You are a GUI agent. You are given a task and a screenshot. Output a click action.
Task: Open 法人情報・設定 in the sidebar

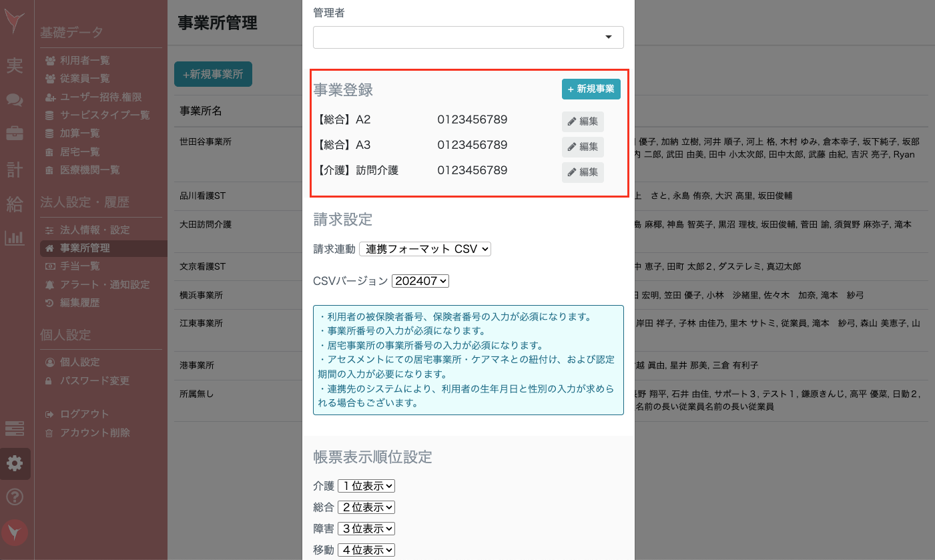[x=91, y=229]
